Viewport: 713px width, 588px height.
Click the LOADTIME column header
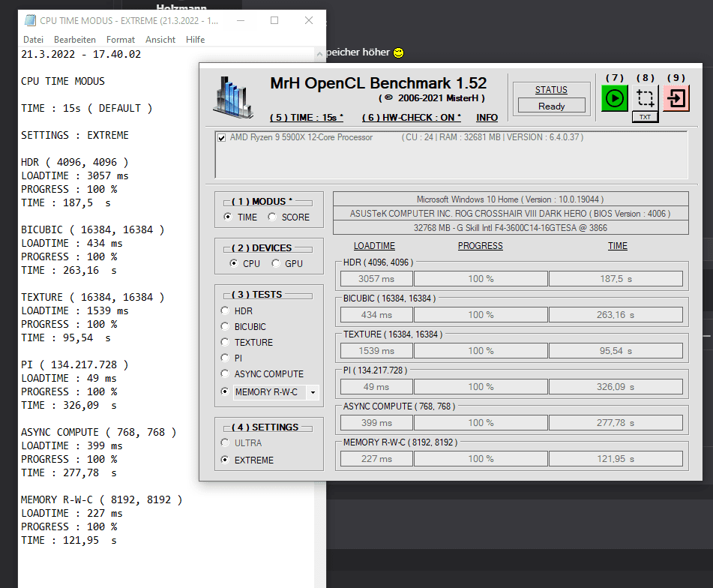(x=374, y=246)
